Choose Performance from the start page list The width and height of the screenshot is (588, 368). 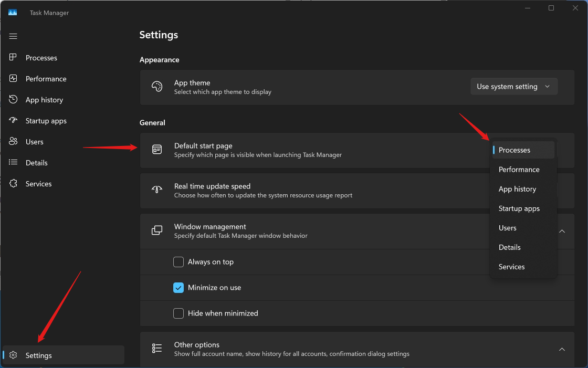point(519,170)
